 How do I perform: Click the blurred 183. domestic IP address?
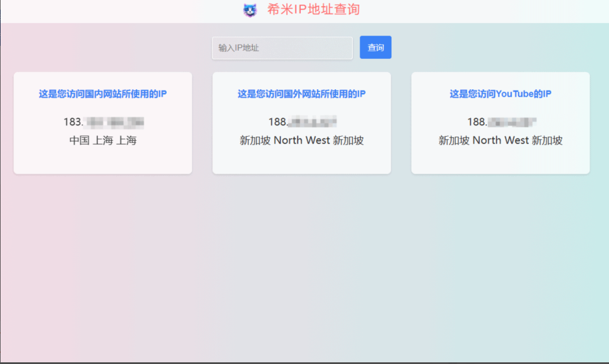pyautogui.click(x=103, y=122)
